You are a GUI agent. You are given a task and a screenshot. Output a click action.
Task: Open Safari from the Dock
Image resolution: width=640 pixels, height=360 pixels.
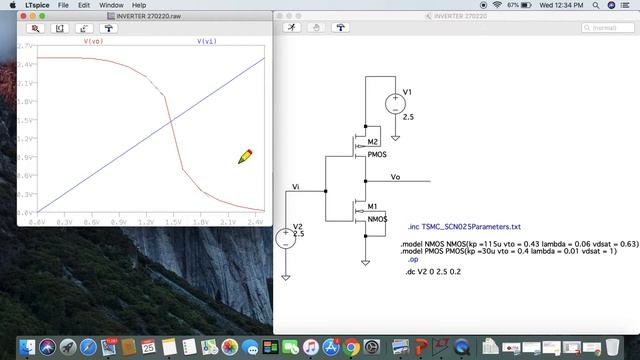pyautogui.click(x=88, y=347)
